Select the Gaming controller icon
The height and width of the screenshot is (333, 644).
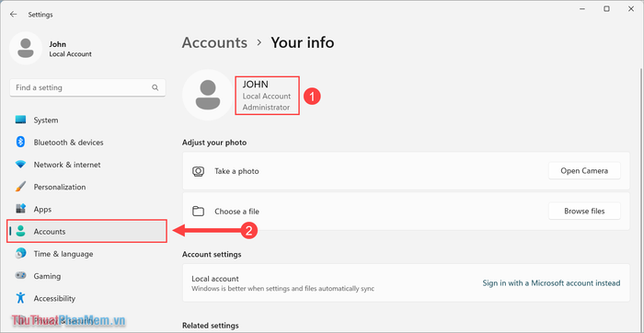click(20, 276)
